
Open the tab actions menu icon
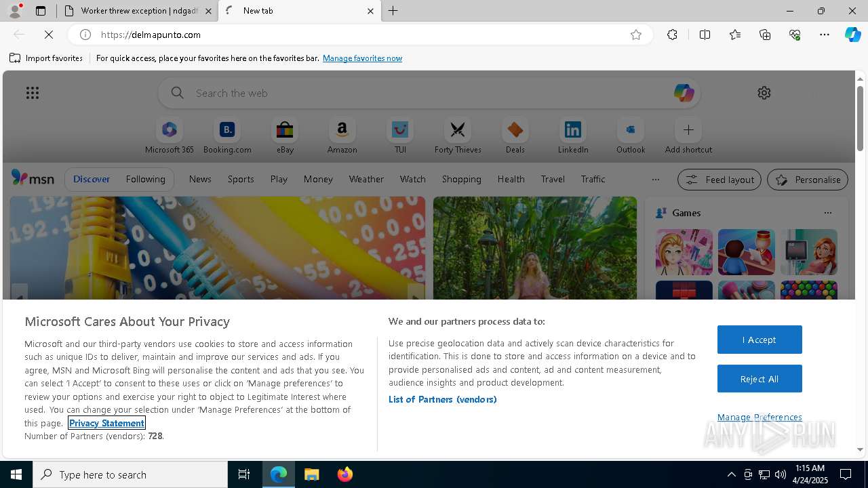point(41,11)
